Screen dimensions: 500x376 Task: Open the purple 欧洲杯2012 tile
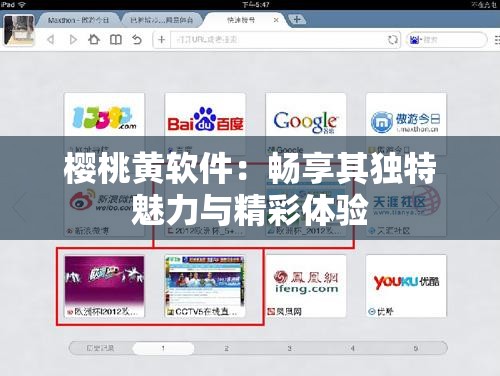click(x=105, y=286)
